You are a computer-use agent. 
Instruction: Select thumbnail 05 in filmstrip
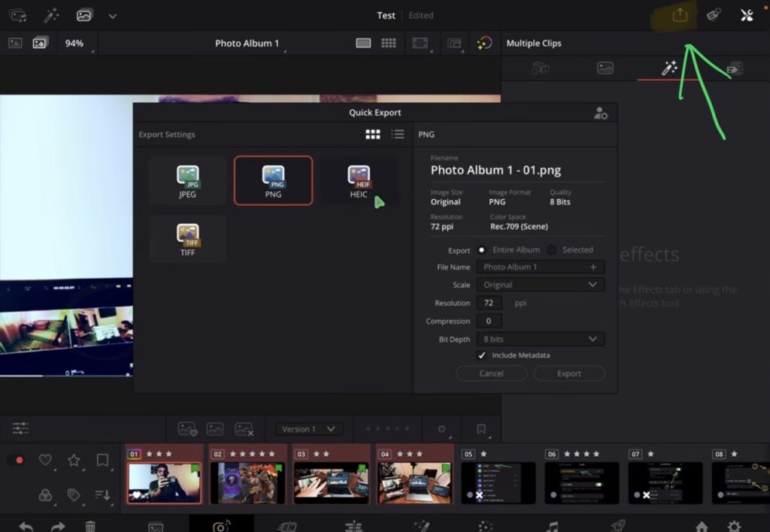498,483
